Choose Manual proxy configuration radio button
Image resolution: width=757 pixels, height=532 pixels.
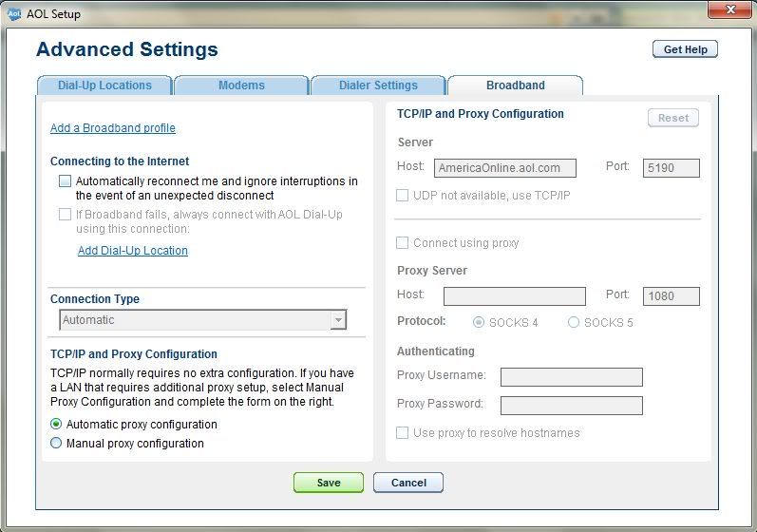pos(56,443)
